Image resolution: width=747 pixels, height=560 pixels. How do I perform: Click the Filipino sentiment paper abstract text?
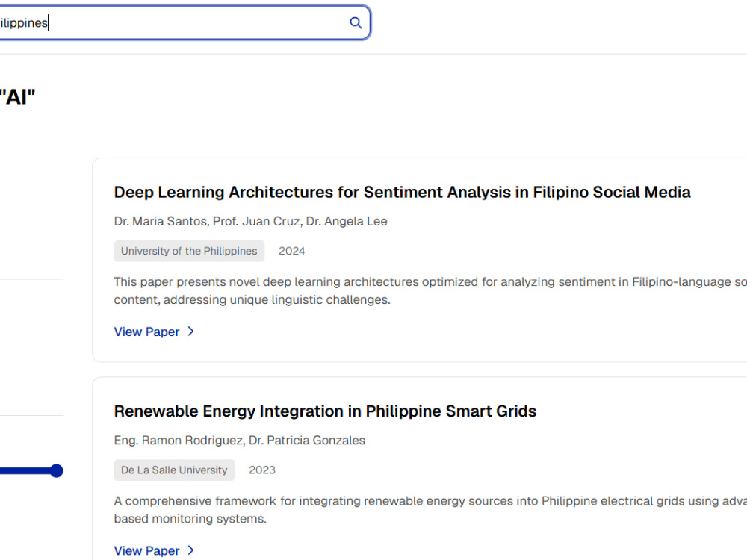430,291
